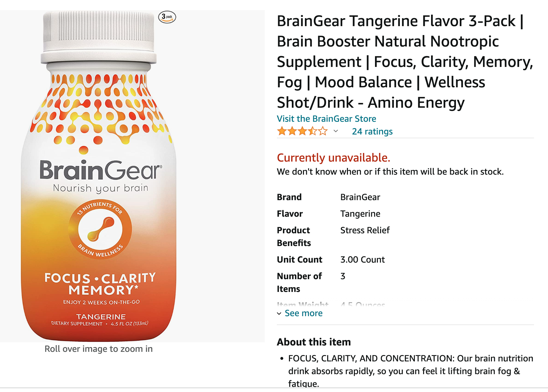Screen dimensions: 548x392
Task: Click Currently unavailable status text
Action: point(334,157)
